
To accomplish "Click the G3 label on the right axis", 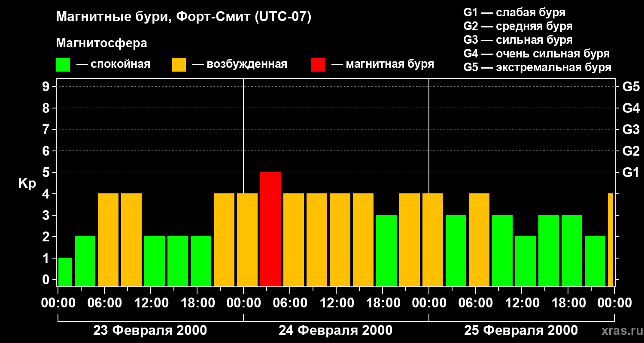I will (631, 129).
